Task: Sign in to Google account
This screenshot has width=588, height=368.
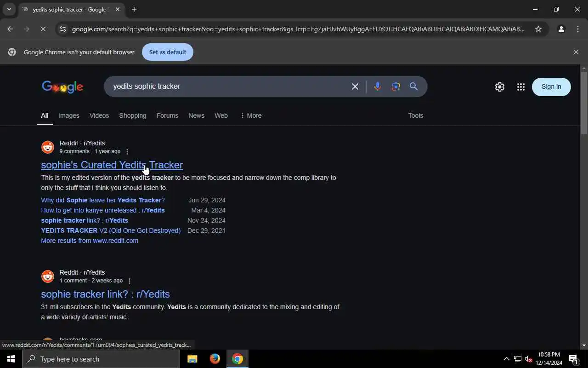Action: [551, 86]
